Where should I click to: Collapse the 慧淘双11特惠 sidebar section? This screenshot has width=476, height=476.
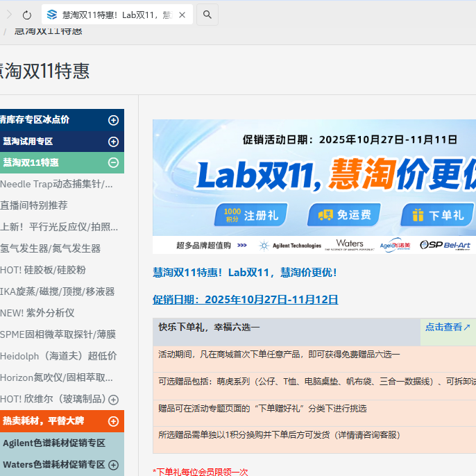(x=113, y=163)
